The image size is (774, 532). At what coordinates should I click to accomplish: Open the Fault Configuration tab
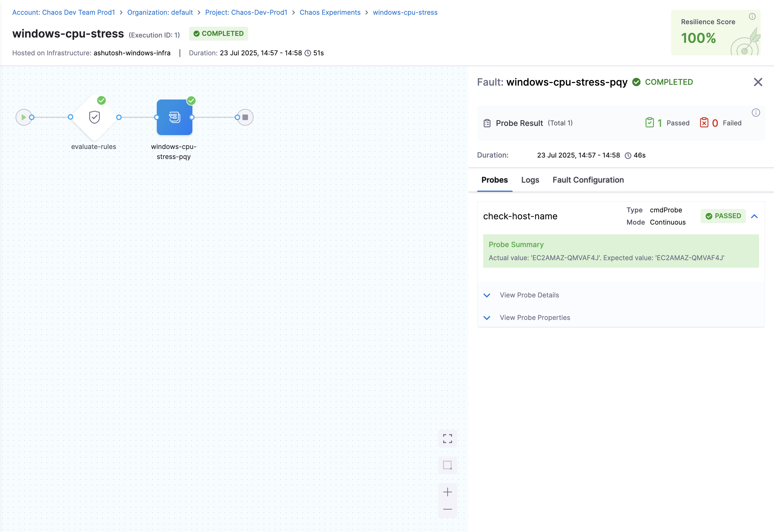[x=588, y=180]
